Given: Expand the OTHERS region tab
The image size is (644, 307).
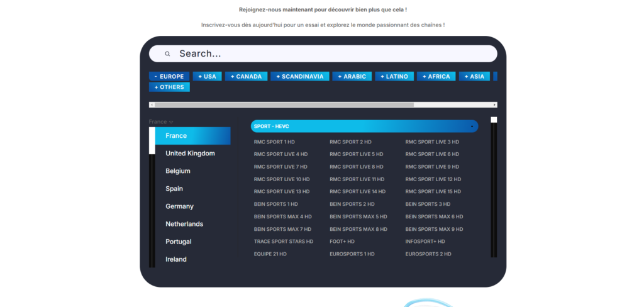Looking at the screenshot, I should pos(169,87).
